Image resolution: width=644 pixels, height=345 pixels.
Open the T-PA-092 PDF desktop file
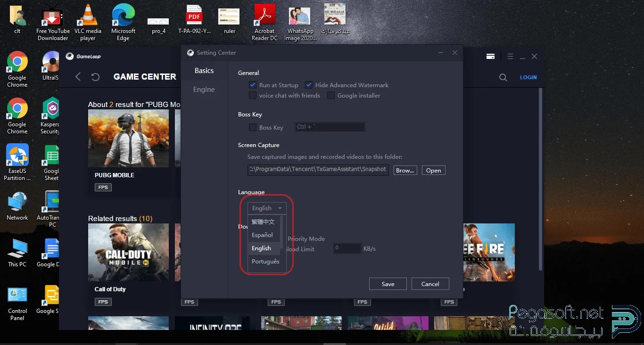click(x=194, y=20)
